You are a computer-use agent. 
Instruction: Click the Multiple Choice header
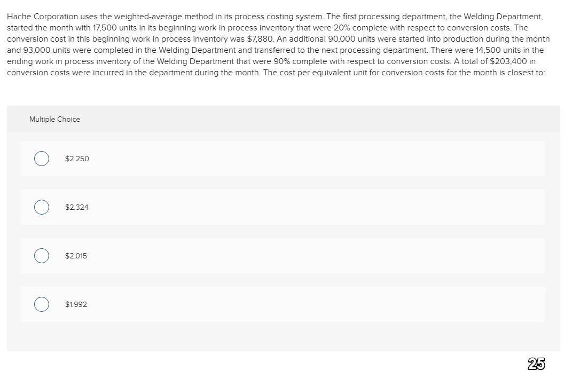click(54, 119)
